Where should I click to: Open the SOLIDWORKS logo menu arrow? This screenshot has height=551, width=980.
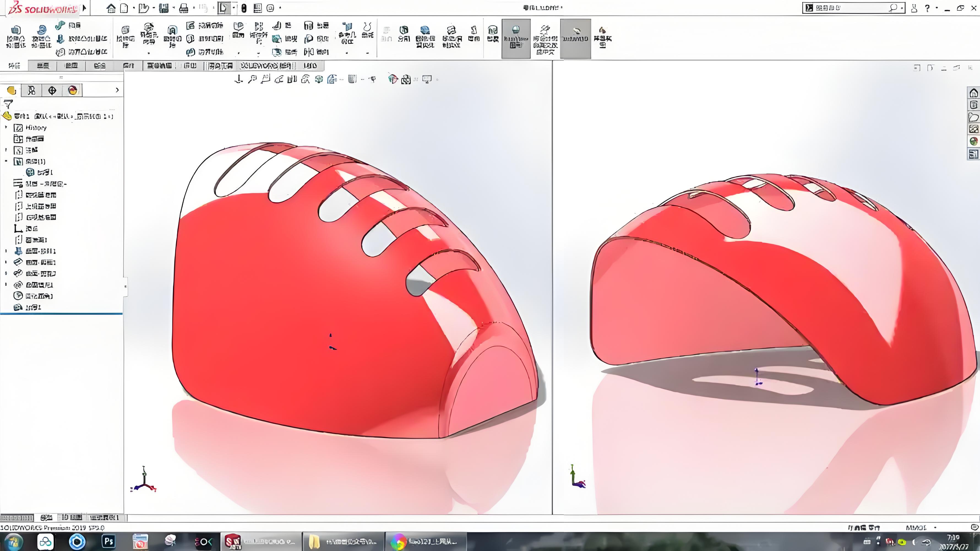click(x=84, y=8)
